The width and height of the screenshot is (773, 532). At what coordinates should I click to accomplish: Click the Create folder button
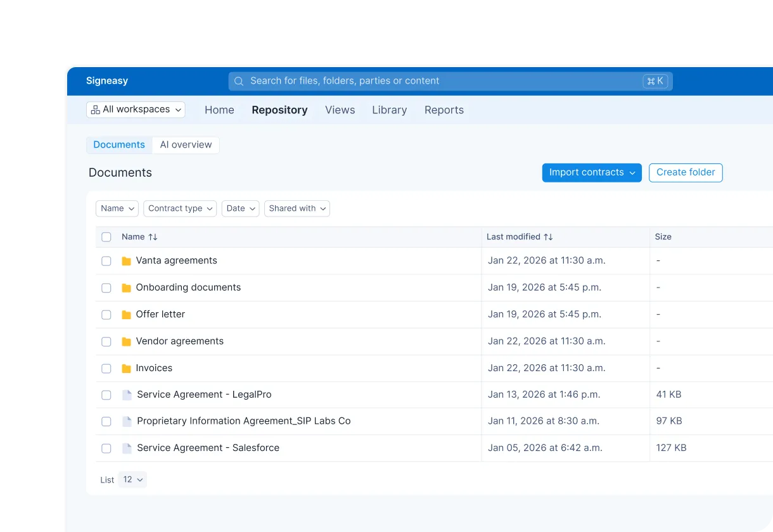coord(686,172)
